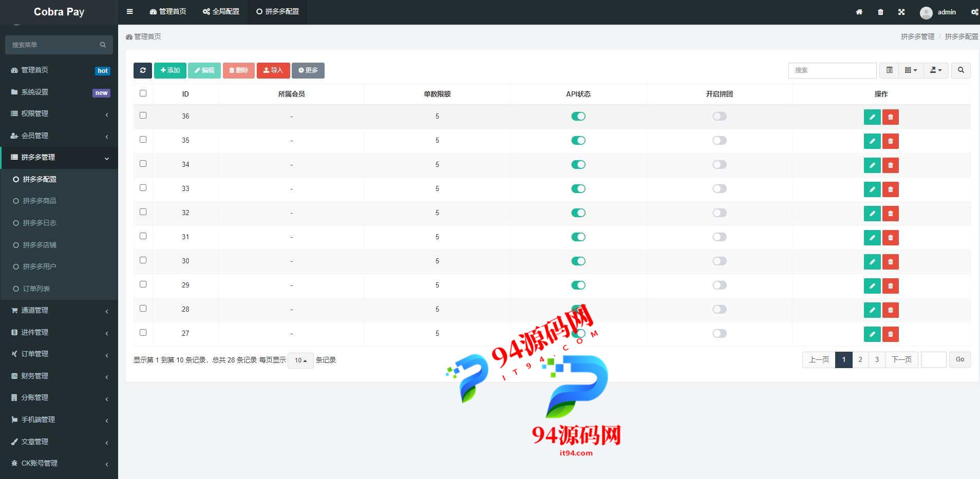Edit row with ID 31
The width and height of the screenshot is (980, 479).
[872, 238]
